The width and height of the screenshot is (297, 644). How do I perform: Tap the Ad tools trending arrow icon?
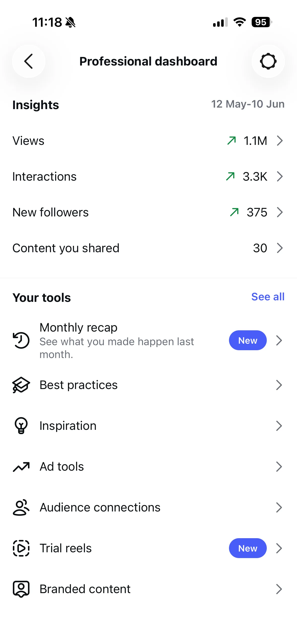[x=21, y=467]
